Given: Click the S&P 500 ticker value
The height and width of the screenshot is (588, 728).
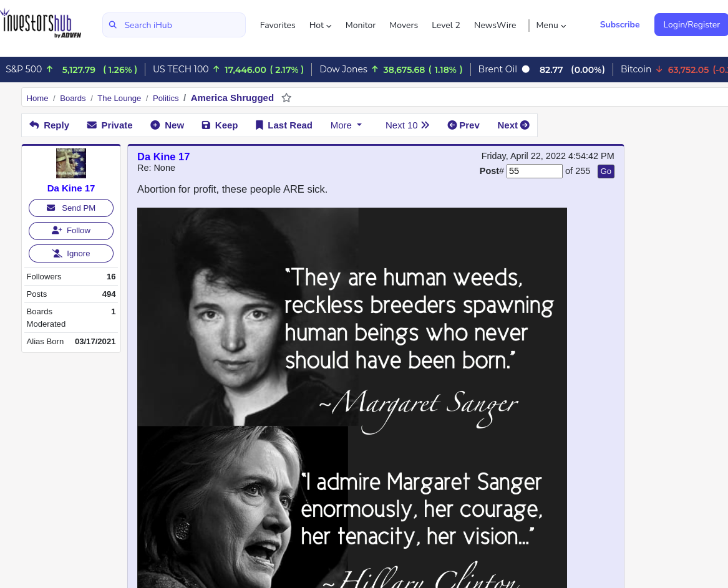Looking at the screenshot, I should point(79,70).
